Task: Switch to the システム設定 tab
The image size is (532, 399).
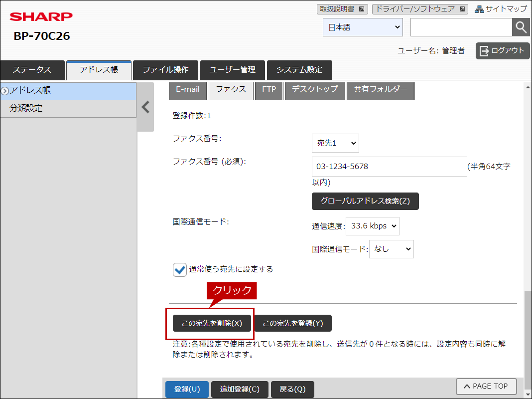Action: [x=299, y=70]
